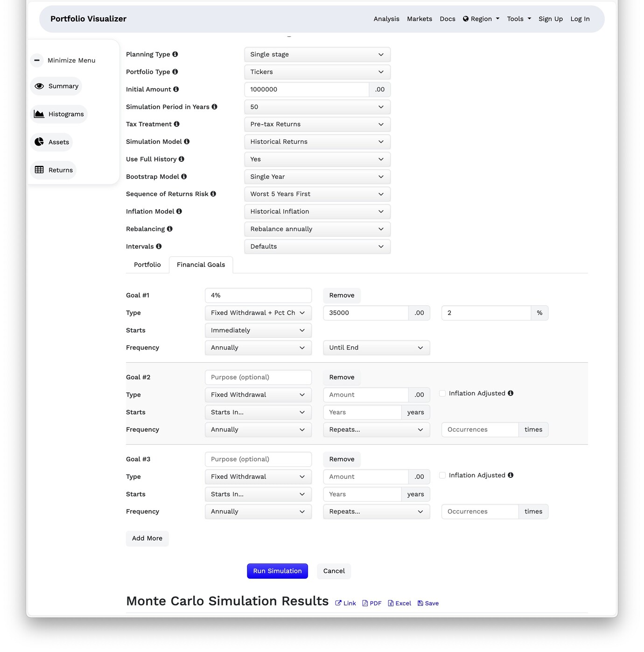Open Goal #1 Type dropdown

[258, 313]
